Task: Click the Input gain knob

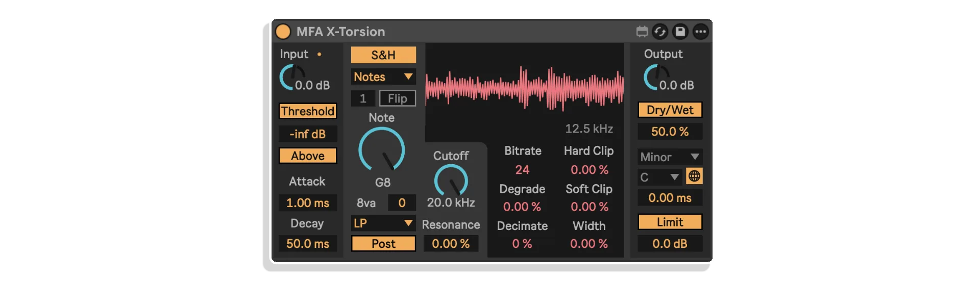Action: (x=293, y=77)
